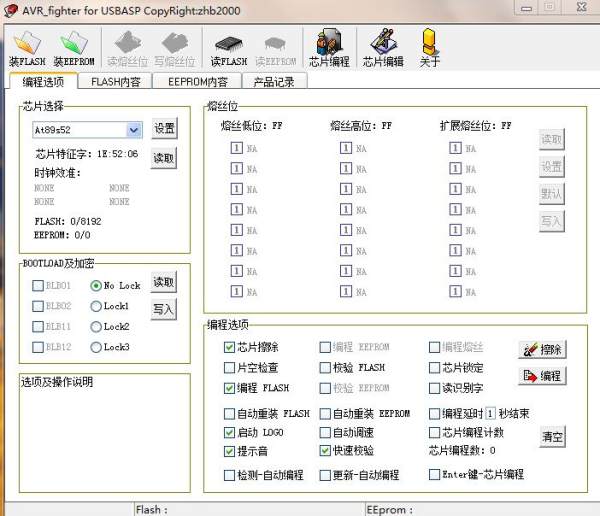Select the Lock1 radio button
This screenshot has height=516, width=600.
(97, 306)
